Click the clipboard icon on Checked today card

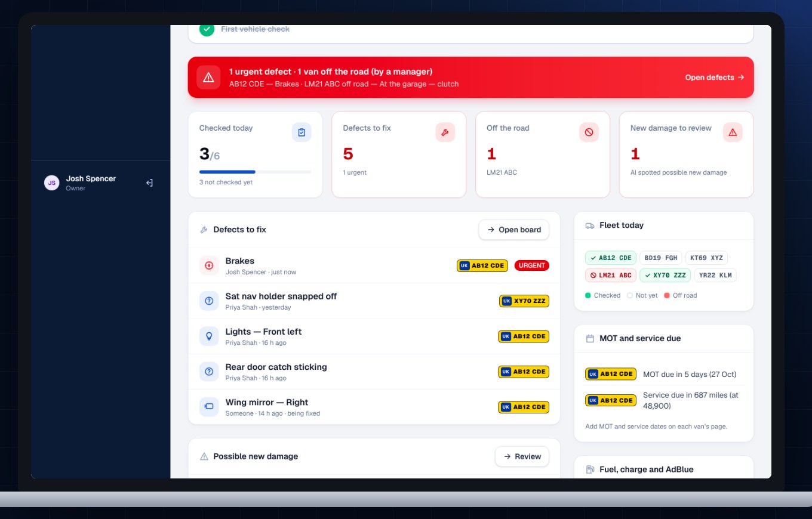pos(302,132)
